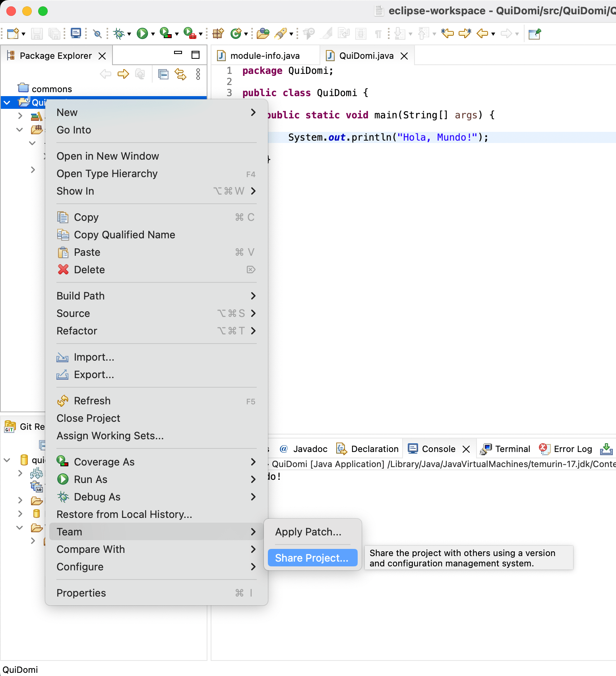Open the Build Path submenu
The image size is (616, 676).
click(x=157, y=296)
